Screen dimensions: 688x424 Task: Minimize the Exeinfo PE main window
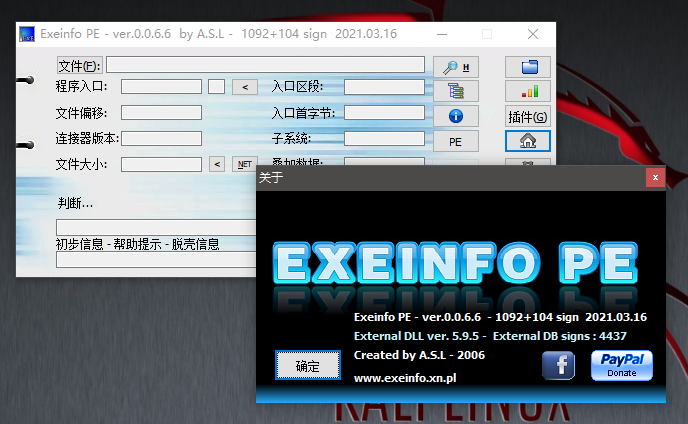(442, 34)
